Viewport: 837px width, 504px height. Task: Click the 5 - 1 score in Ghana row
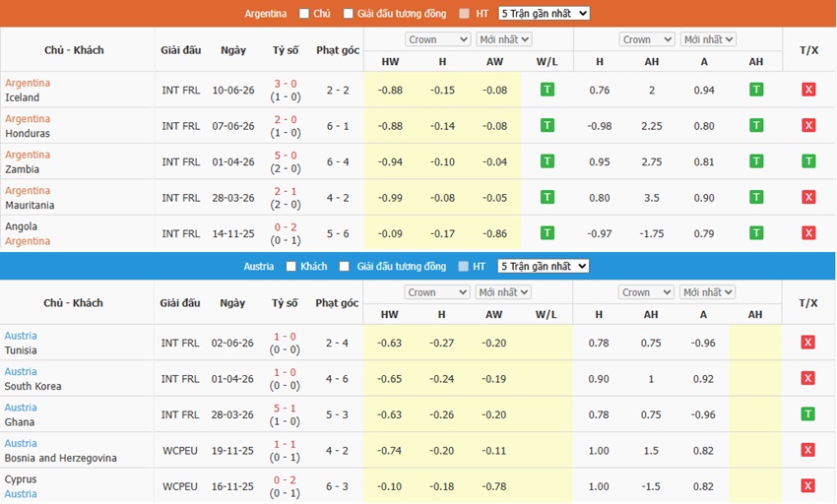pos(285,408)
